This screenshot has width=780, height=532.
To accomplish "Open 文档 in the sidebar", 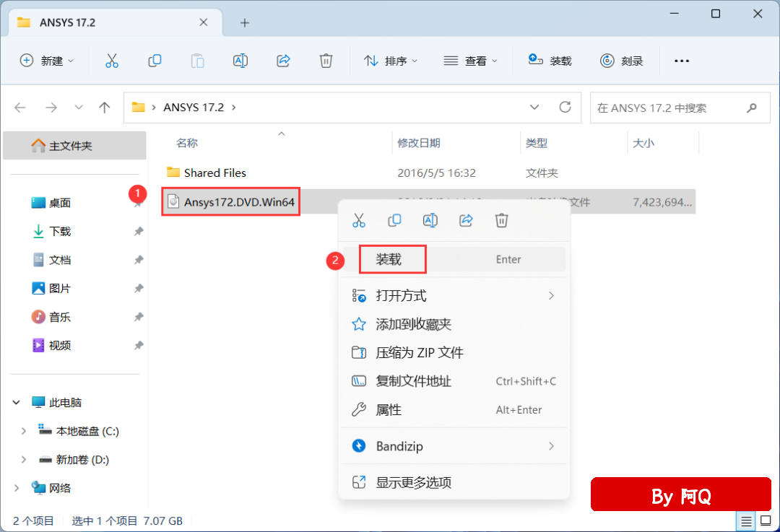I will pyautogui.click(x=60, y=260).
